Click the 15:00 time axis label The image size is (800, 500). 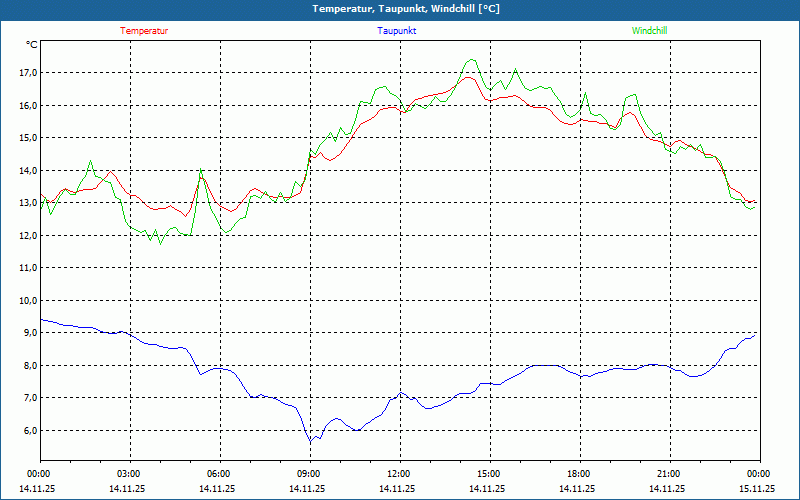[489, 474]
